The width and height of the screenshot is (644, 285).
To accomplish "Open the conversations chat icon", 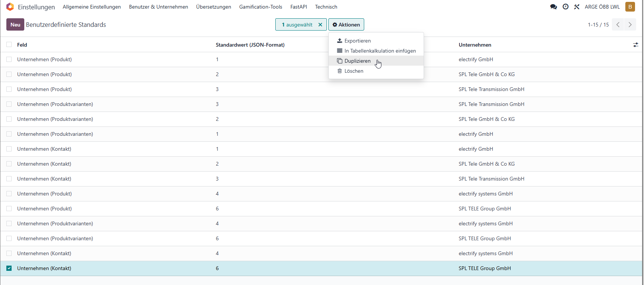I will pos(554,7).
